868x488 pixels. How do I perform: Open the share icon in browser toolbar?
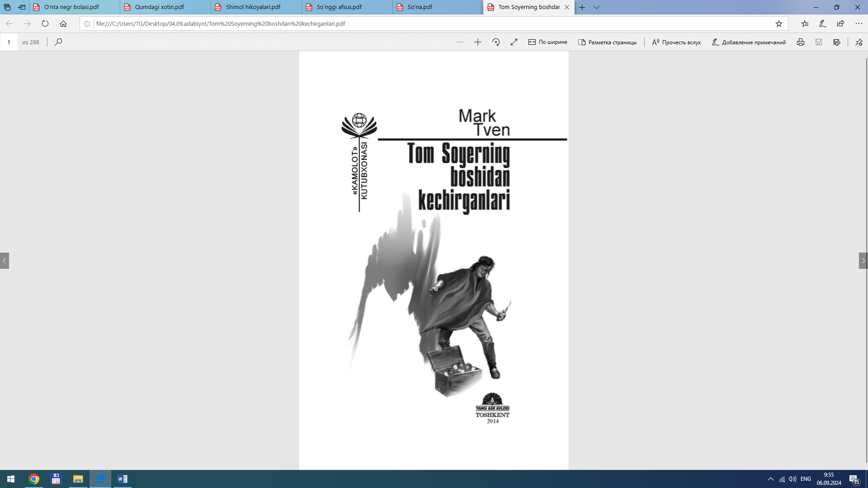pyautogui.click(x=840, y=23)
